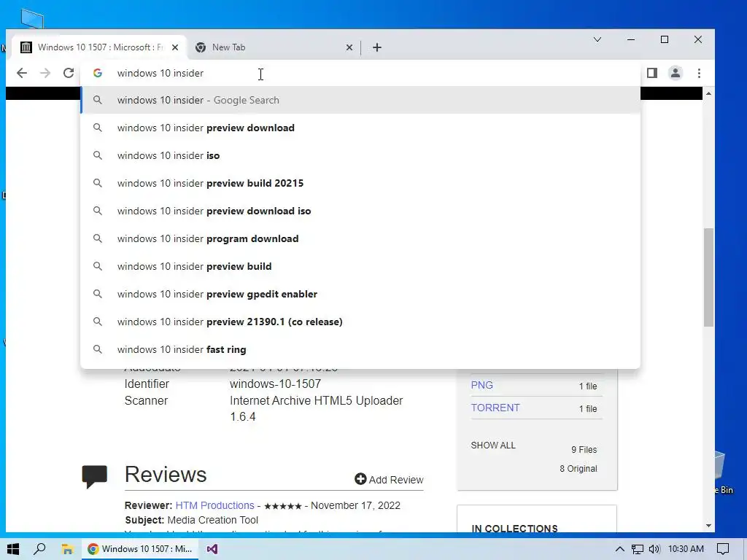Click the browser Forward arrow

pyautogui.click(x=45, y=74)
